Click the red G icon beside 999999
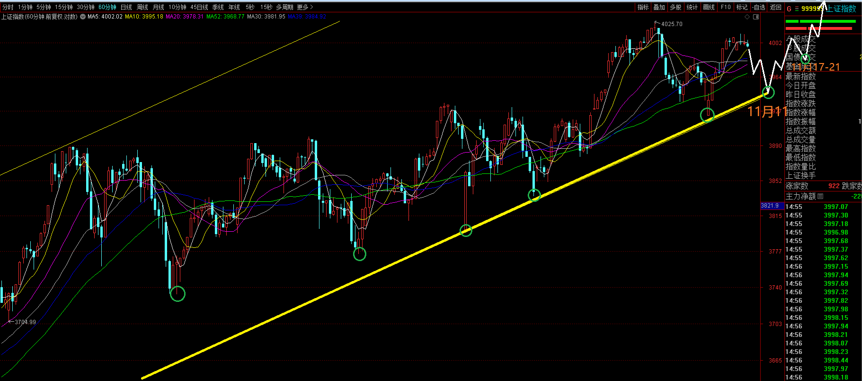The width and height of the screenshot is (868, 381). [789, 9]
